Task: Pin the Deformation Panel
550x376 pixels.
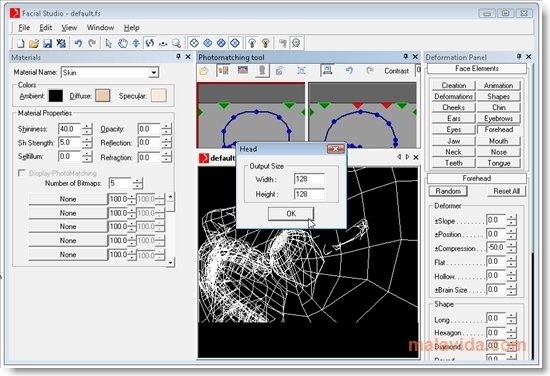Action: 519,56
